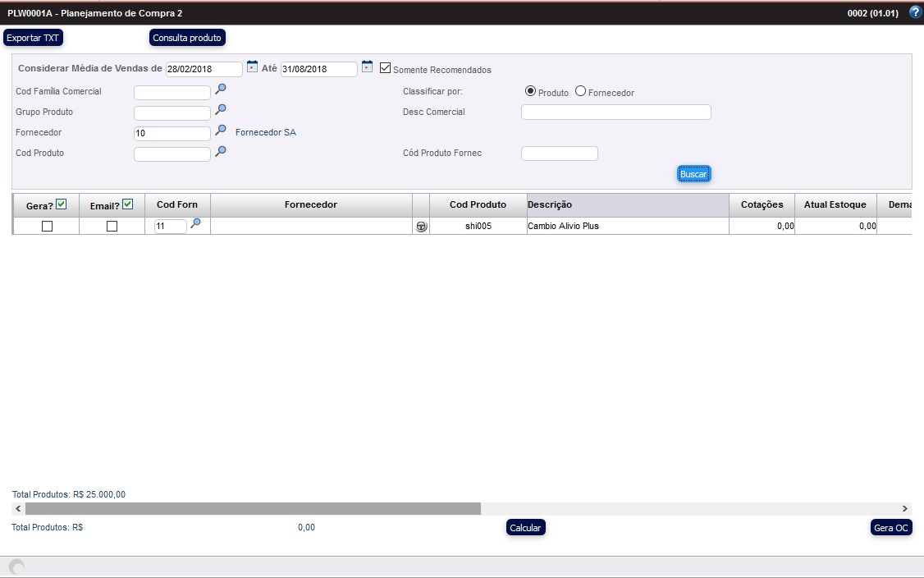Open the Até date calendar picker
924x578 pixels.
tap(367, 68)
